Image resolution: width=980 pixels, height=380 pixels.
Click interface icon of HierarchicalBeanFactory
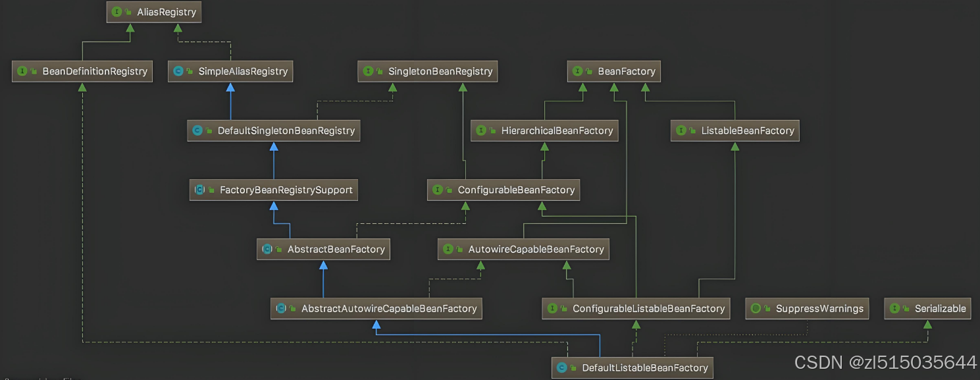click(481, 130)
